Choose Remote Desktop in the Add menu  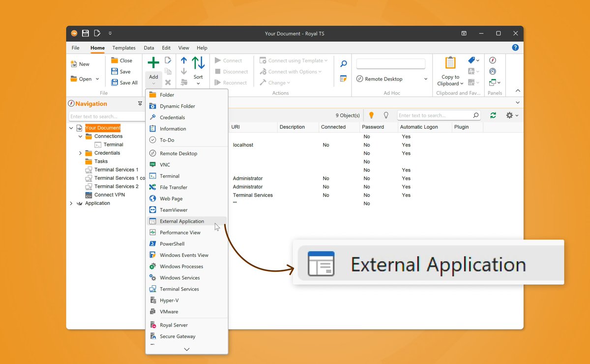pyautogui.click(x=187, y=153)
